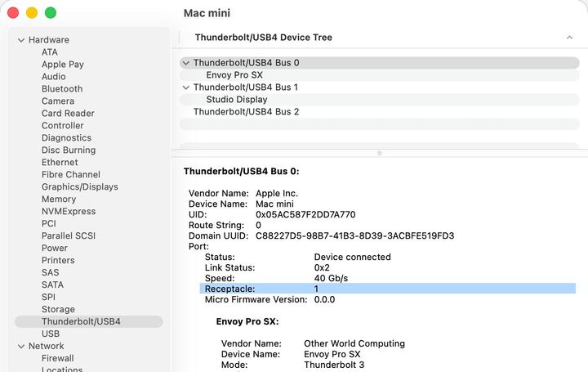The image size is (588, 372).
Task: Select ATA in the sidebar
Action: pos(50,52)
